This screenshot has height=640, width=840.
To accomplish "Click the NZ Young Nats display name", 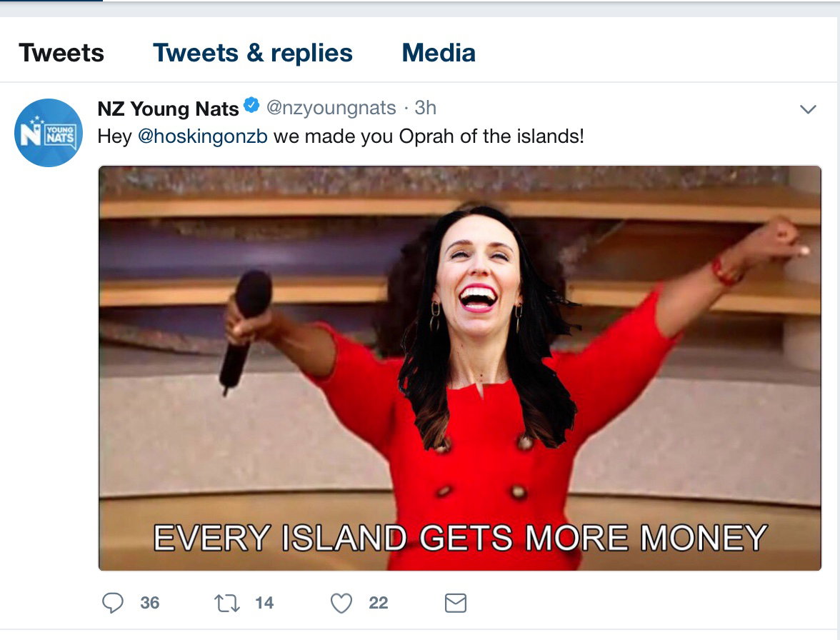I will coord(169,109).
